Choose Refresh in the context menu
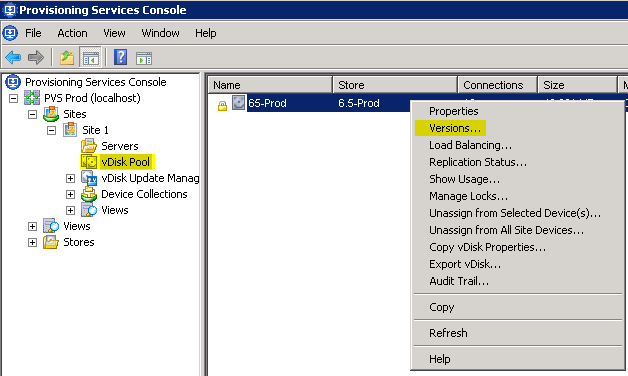Image resolution: width=628 pixels, height=376 pixels. pyautogui.click(x=517, y=333)
